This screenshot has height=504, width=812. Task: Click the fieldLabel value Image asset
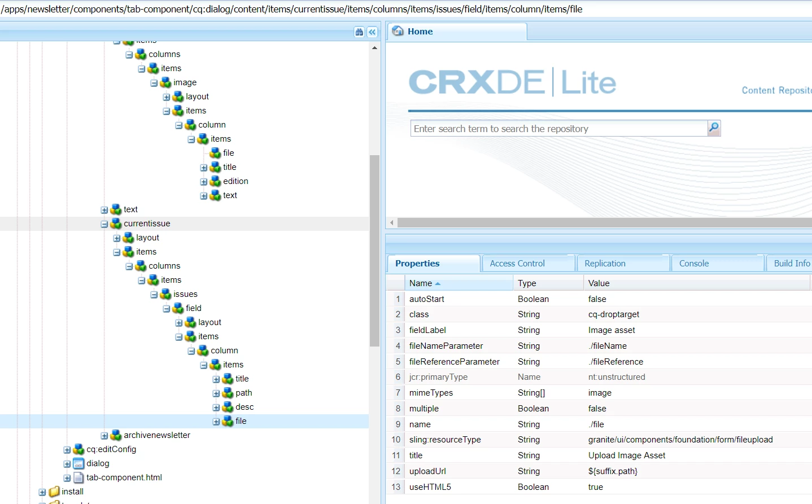coord(612,330)
